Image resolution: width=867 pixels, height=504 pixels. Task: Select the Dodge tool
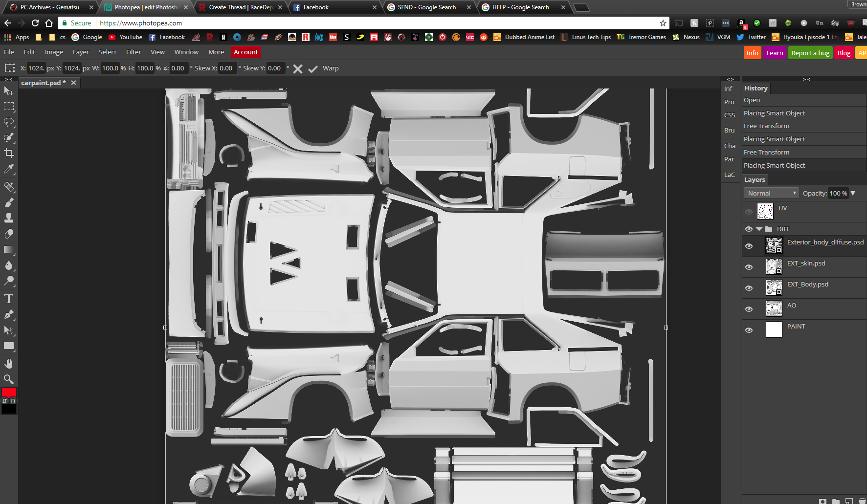(9, 281)
